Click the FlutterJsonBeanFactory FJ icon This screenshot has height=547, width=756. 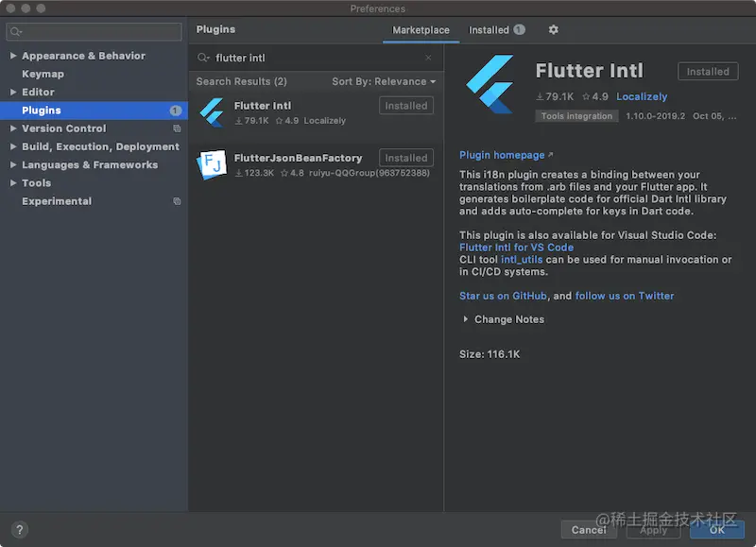pos(212,164)
